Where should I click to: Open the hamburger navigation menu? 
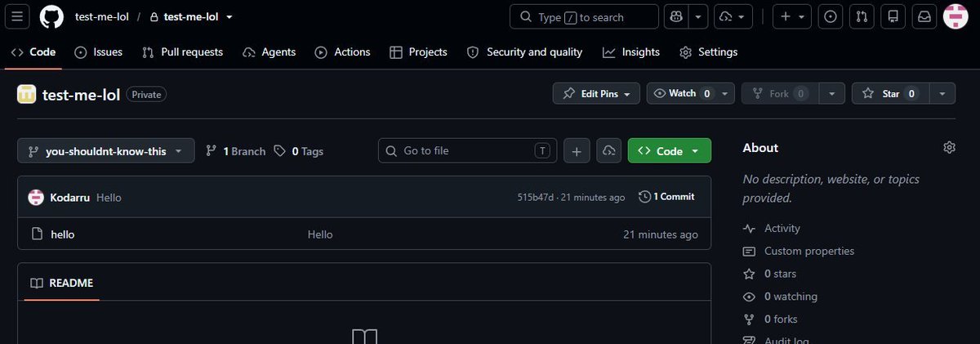coord(18,16)
